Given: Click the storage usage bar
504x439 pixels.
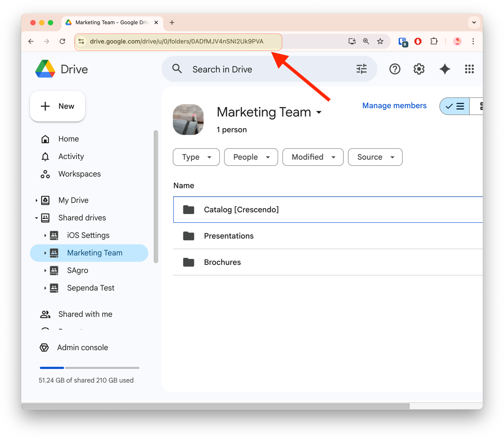Looking at the screenshot, I should (x=89, y=368).
